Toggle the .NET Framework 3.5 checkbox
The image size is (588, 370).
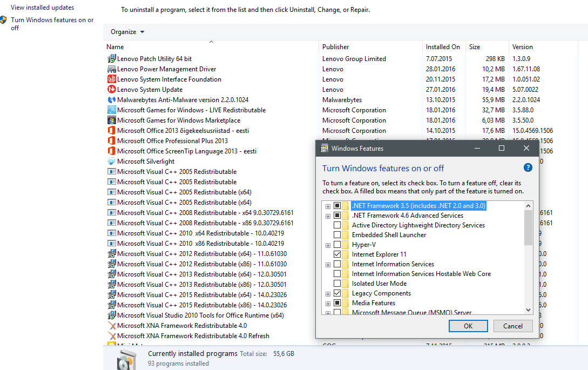tap(337, 206)
